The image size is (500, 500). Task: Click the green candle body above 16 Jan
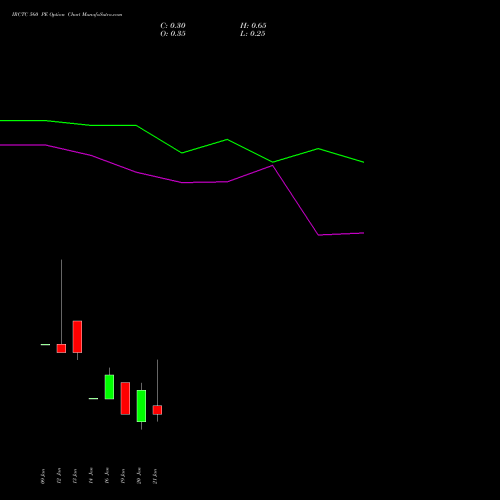pyautogui.click(x=109, y=387)
